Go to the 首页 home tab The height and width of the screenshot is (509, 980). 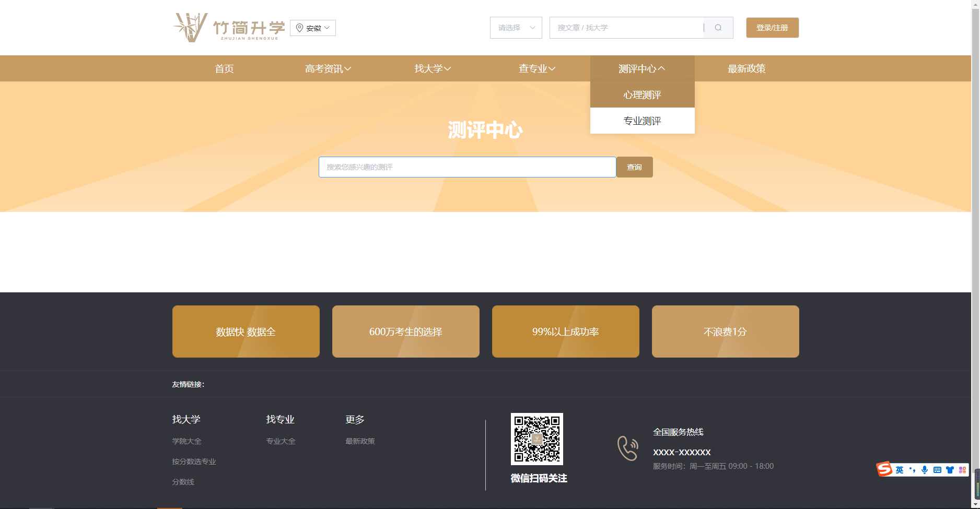tap(224, 69)
